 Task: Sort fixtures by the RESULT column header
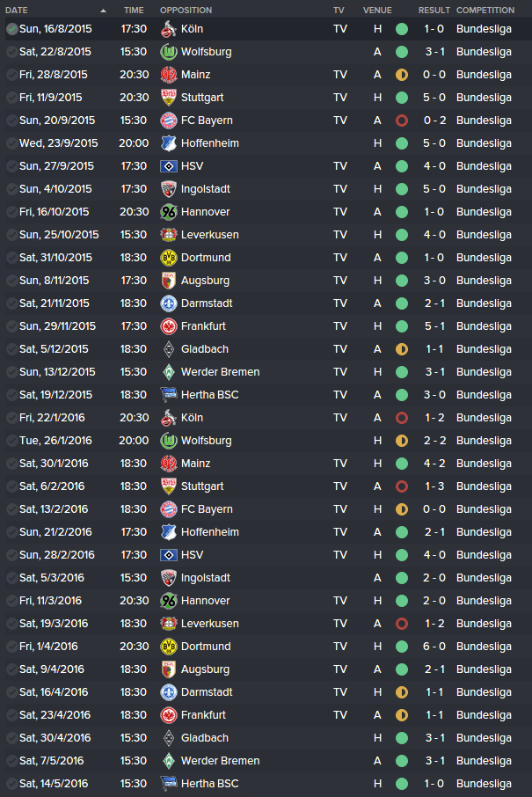click(x=434, y=10)
